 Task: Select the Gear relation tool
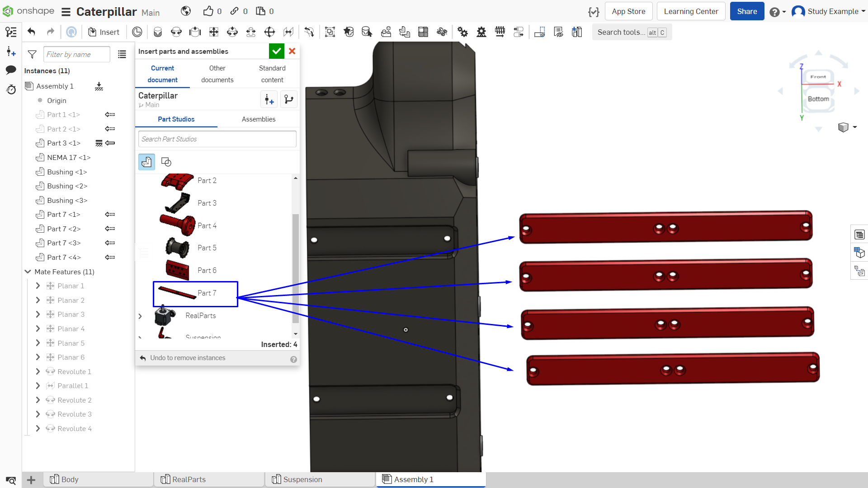462,32
